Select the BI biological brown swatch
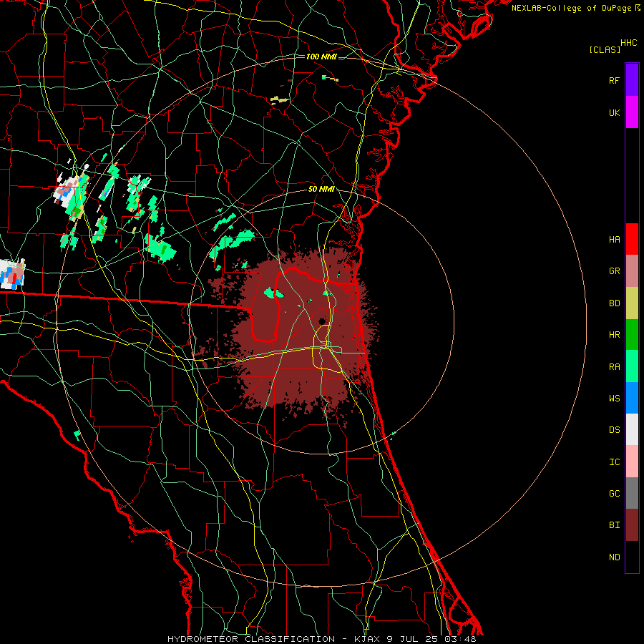 click(632, 525)
